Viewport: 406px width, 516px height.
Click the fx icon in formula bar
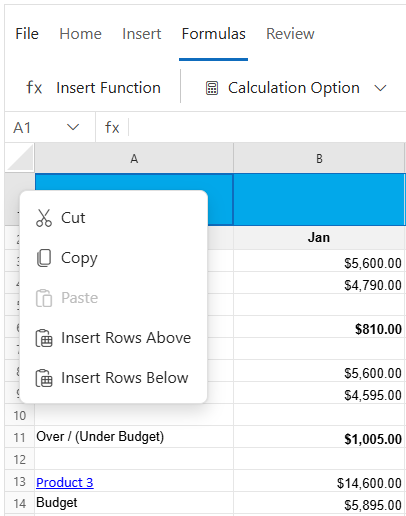pos(112,128)
